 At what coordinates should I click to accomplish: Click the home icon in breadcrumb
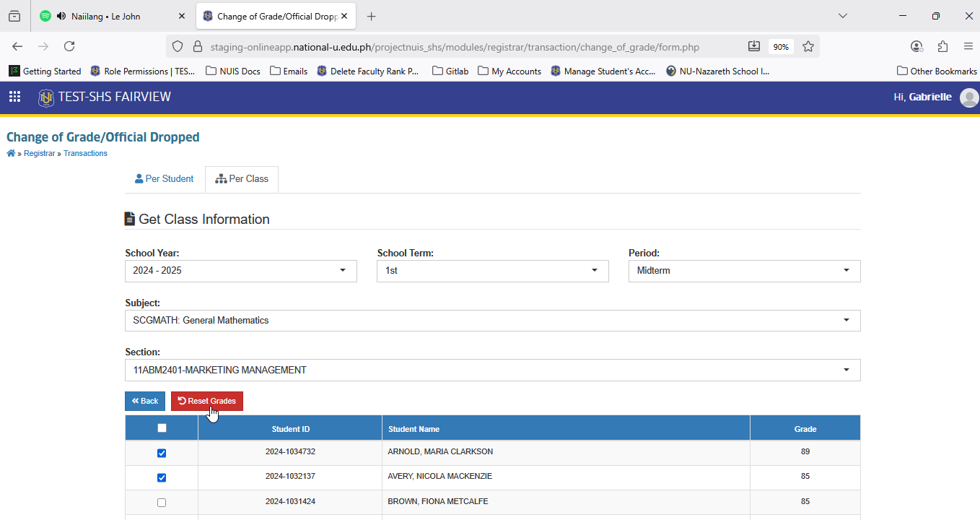[x=11, y=153]
